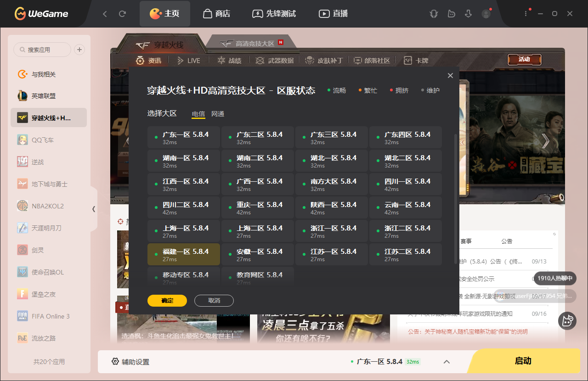Open the 皮肤补丁 skin patch section

coord(324,60)
